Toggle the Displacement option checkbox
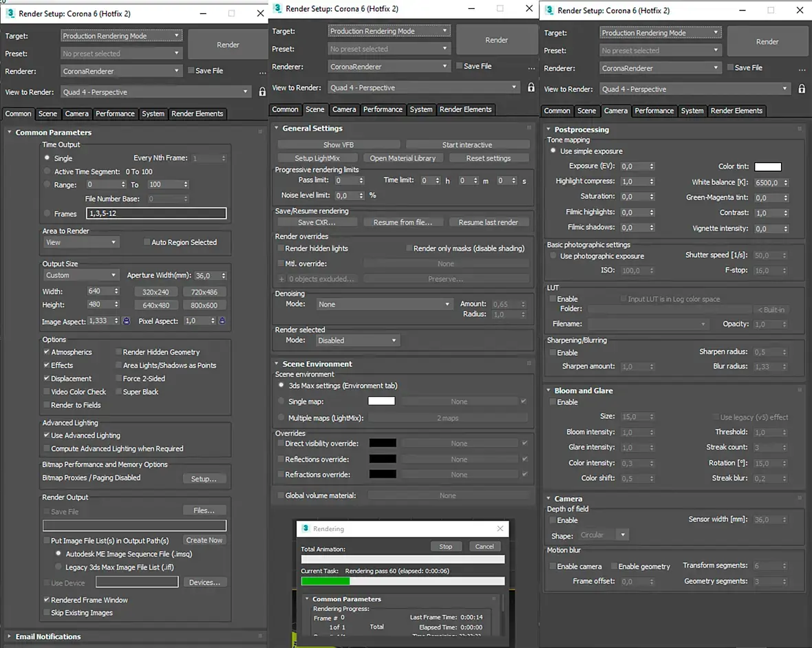 [x=47, y=378]
